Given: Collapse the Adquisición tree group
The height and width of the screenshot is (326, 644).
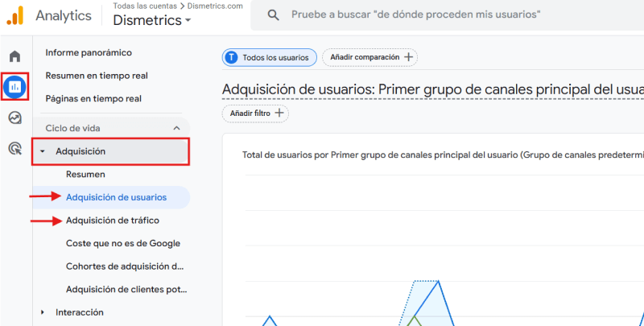Looking at the screenshot, I should pos(43,151).
